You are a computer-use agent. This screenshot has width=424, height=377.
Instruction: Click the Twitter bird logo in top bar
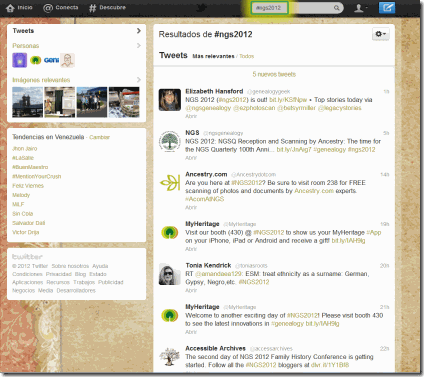201,8
